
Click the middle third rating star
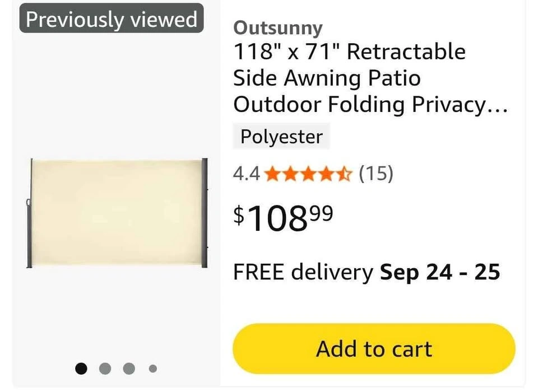click(308, 174)
